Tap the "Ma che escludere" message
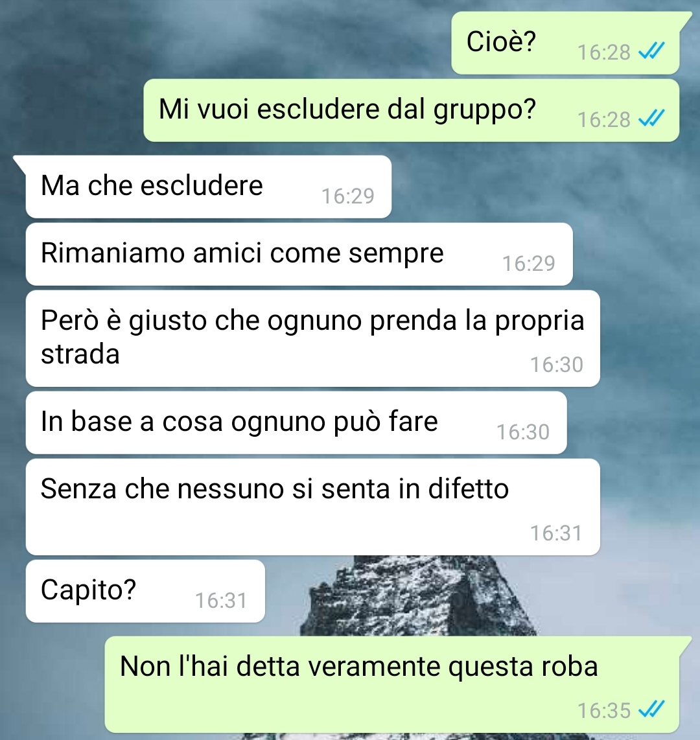Screen dimensions: 700x740 point(209,187)
